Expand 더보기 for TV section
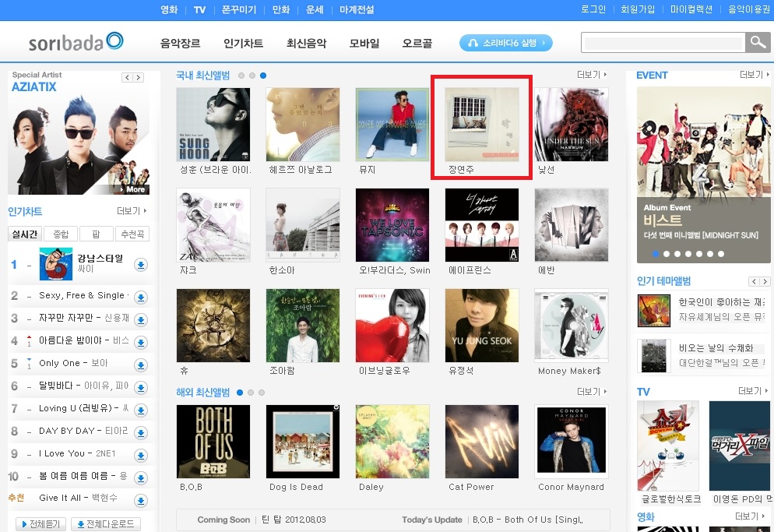 pos(753,391)
